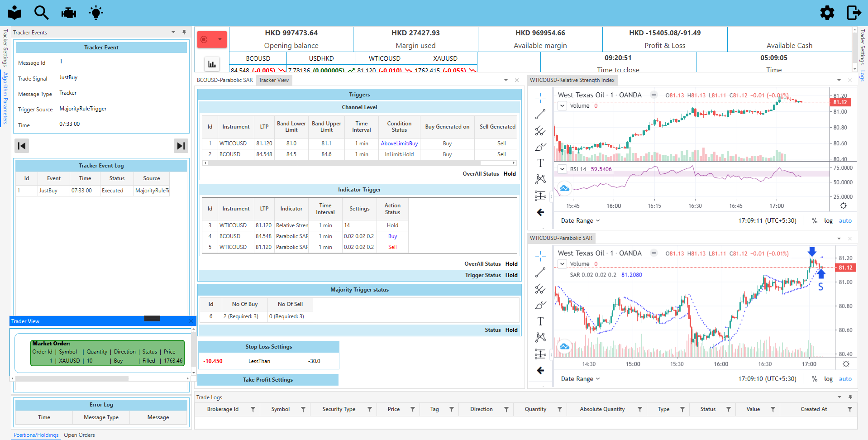
Task: Select pattern tool in RSI chart
Action: (540, 179)
